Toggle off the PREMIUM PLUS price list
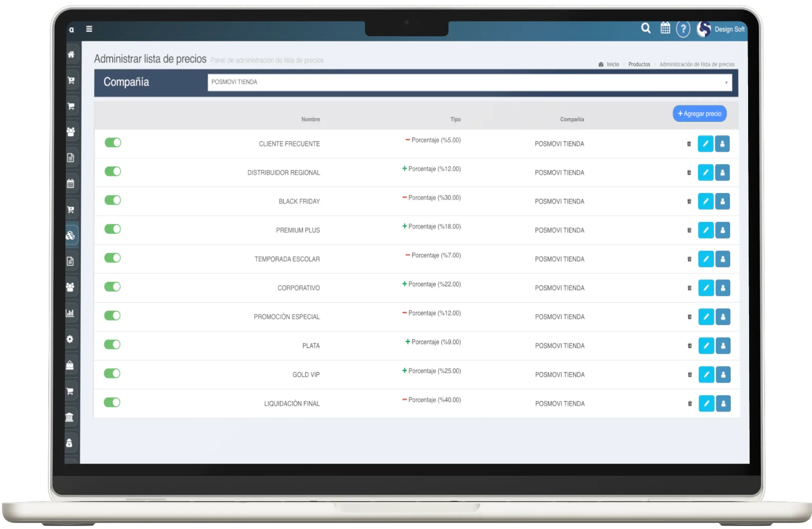This screenshot has height=529, width=812. 113,229
